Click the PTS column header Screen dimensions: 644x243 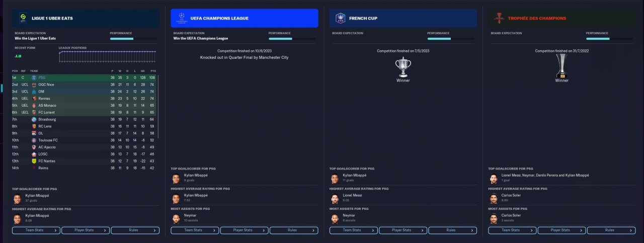click(x=153, y=71)
